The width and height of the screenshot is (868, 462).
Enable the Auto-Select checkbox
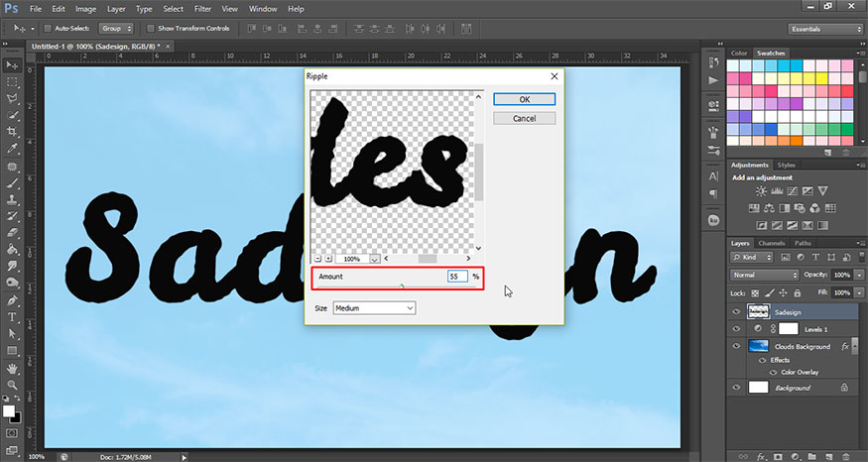pos(47,29)
